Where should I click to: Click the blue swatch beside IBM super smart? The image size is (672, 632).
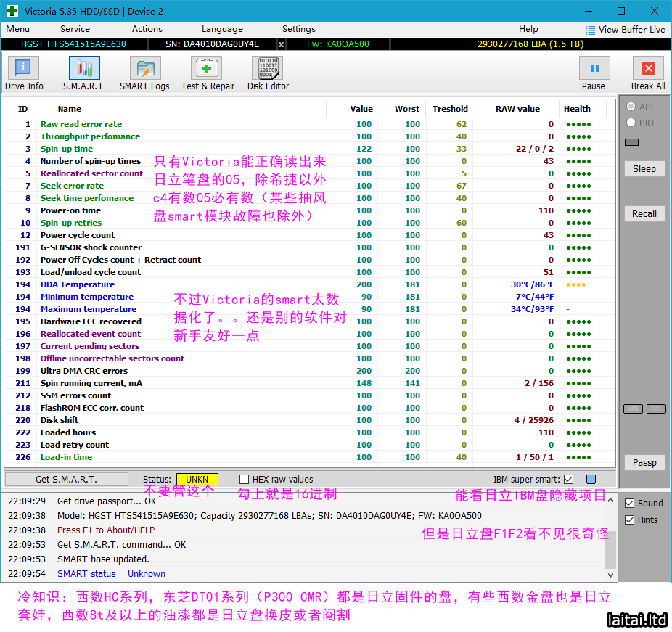click(591, 480)
